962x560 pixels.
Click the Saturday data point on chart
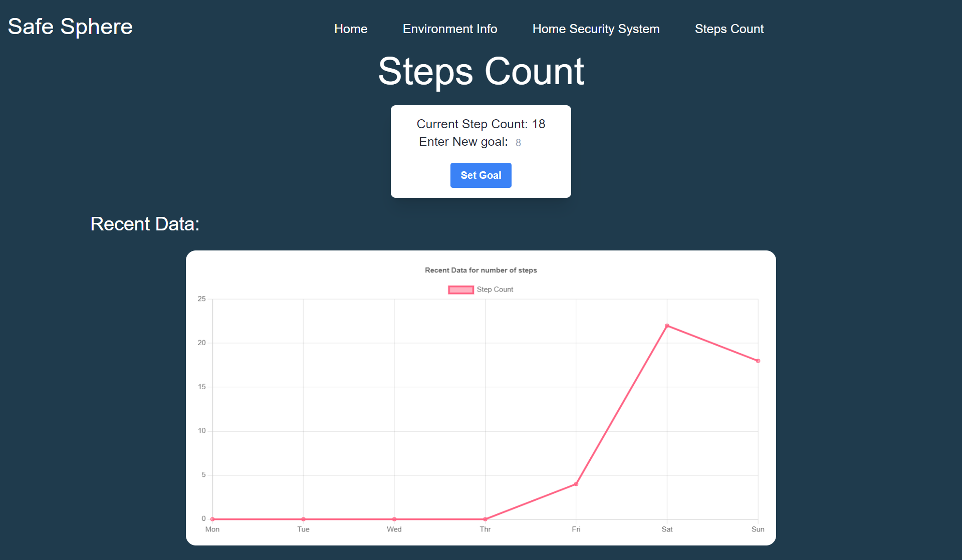click(x=667, y=326)
